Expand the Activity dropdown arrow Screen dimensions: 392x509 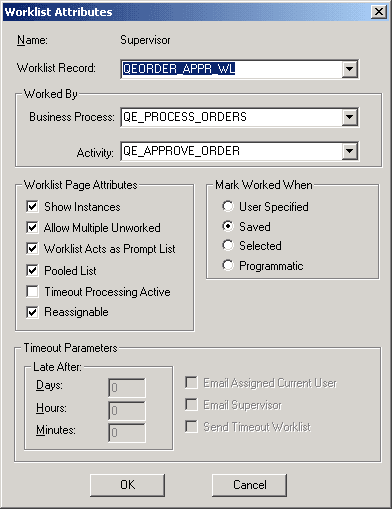[x=349, y=151]
